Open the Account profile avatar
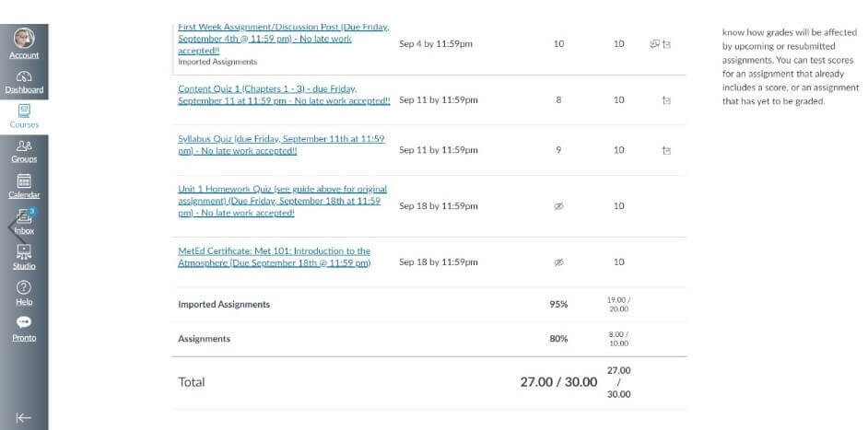 click(24, 39)
